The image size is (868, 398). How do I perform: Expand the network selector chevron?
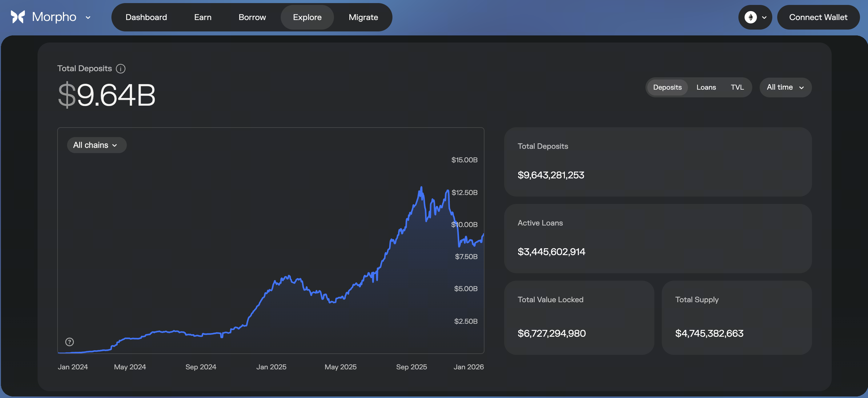coord(764,18)
